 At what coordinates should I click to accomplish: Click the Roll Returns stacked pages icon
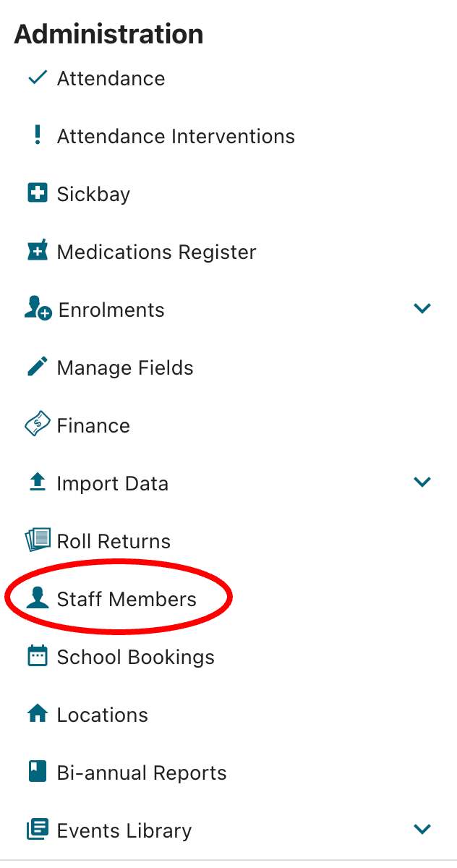pyautogui.click(x=38, y=540)
